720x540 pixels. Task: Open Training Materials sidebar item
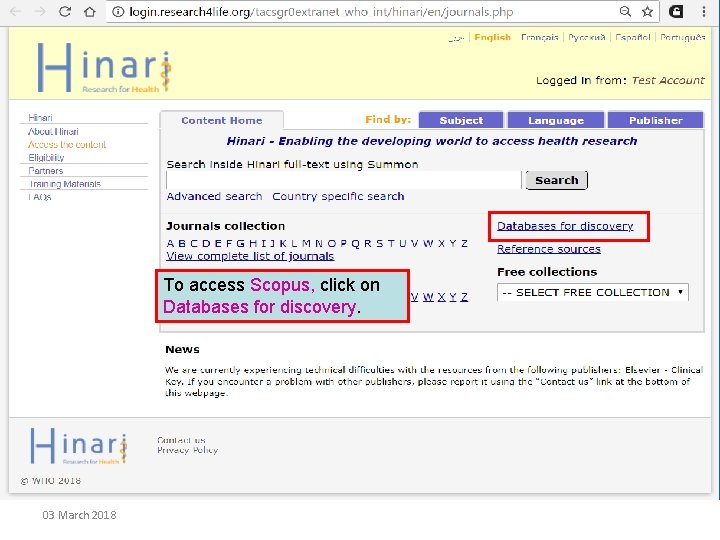(x=65, y=184)
